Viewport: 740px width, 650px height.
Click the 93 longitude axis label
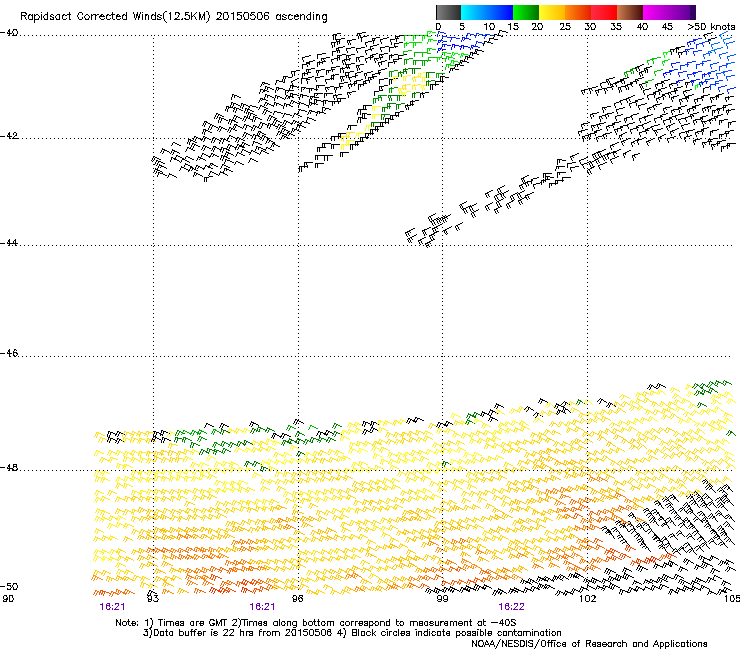152,599
